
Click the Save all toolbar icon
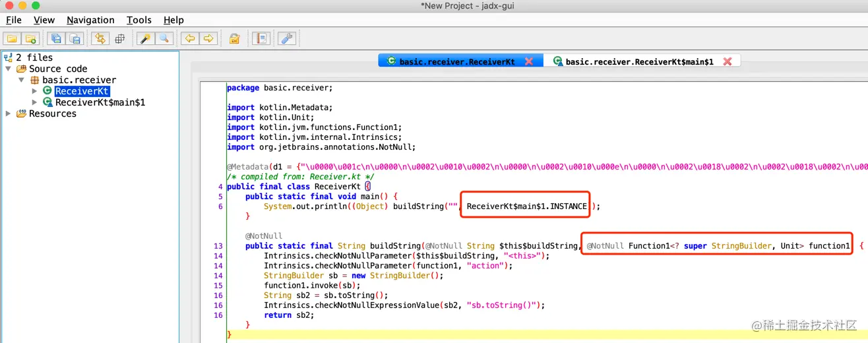tap(56, 38)
